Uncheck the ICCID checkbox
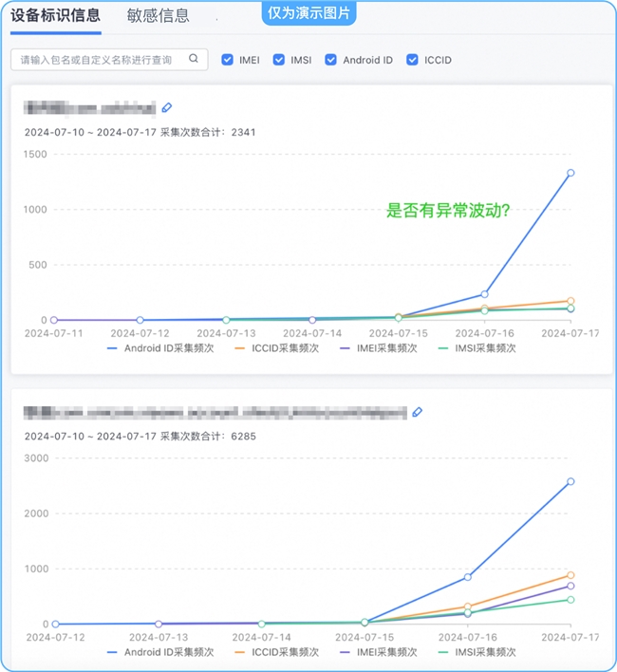Viewport: 617px width, 672px height. click(x=412, y=60)
